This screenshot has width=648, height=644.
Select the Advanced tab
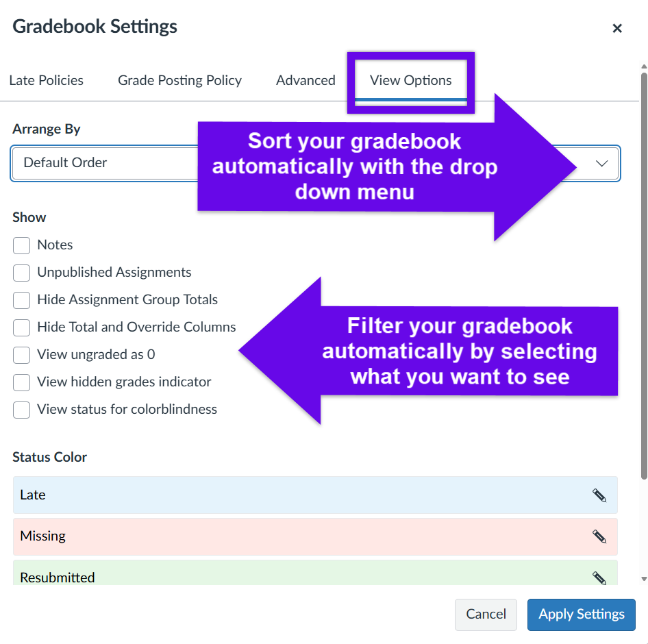click(306, 80)
